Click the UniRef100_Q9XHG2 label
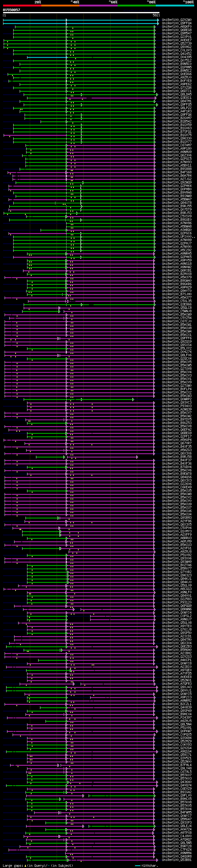 pyautogui.click(x=177, y=47)
